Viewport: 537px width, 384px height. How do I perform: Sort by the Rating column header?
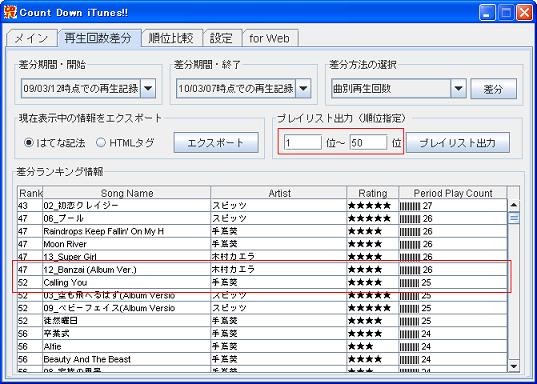[373, 193]
